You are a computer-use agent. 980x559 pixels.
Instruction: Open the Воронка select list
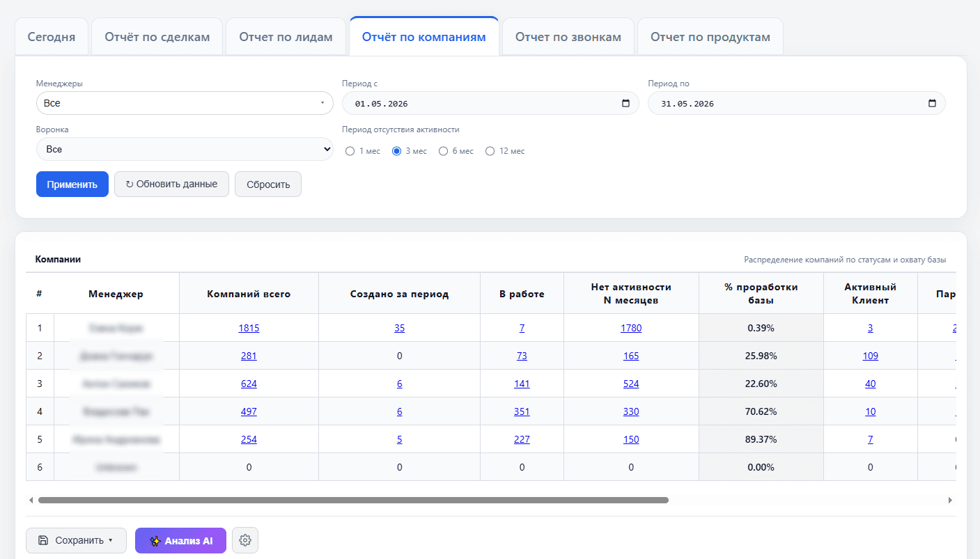(185, 149)
